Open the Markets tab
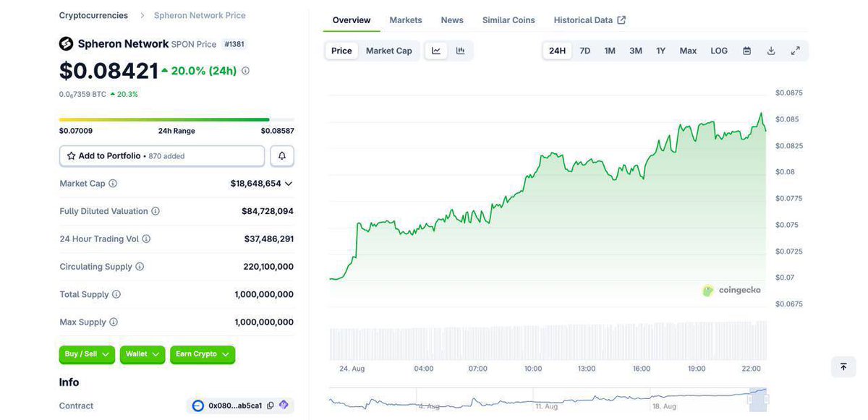The height and width of the screenshot is (420, 868). pyautogui.click(x=406, y=20)
